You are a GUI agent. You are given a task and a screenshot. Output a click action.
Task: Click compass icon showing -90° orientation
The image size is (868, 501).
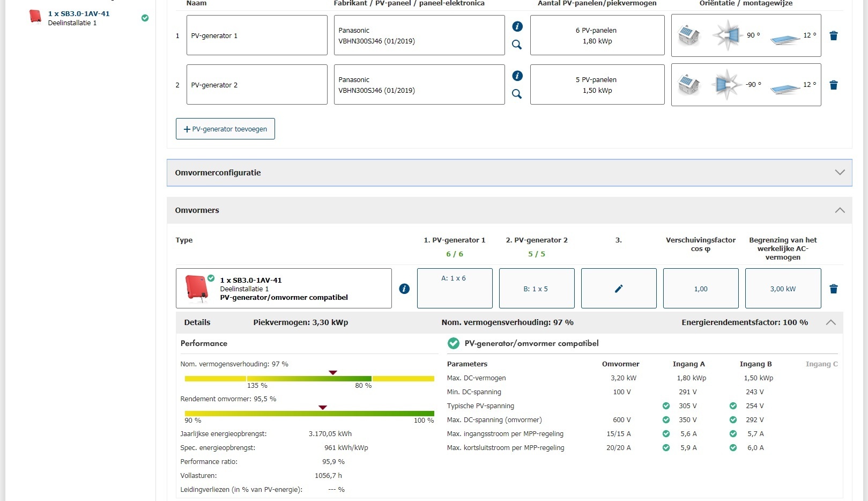pos(727,85)
